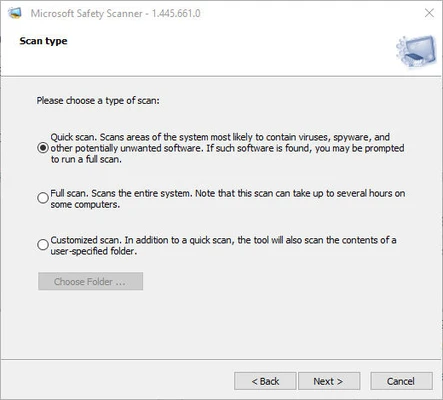This screenshot has height=400, width=443.
Task: Cancel the Safety Scanner wizard
Action: point(401,381)
